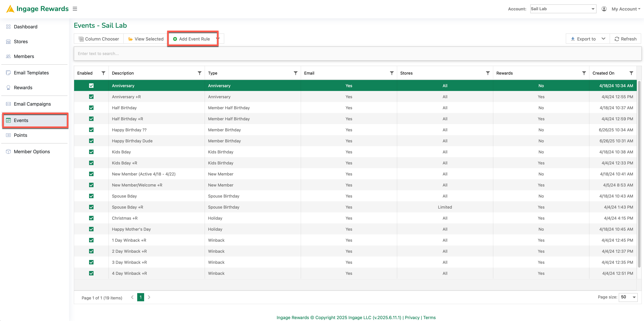644x321 pixels.
Task: Focus the search text field
Action: point(357,53)
